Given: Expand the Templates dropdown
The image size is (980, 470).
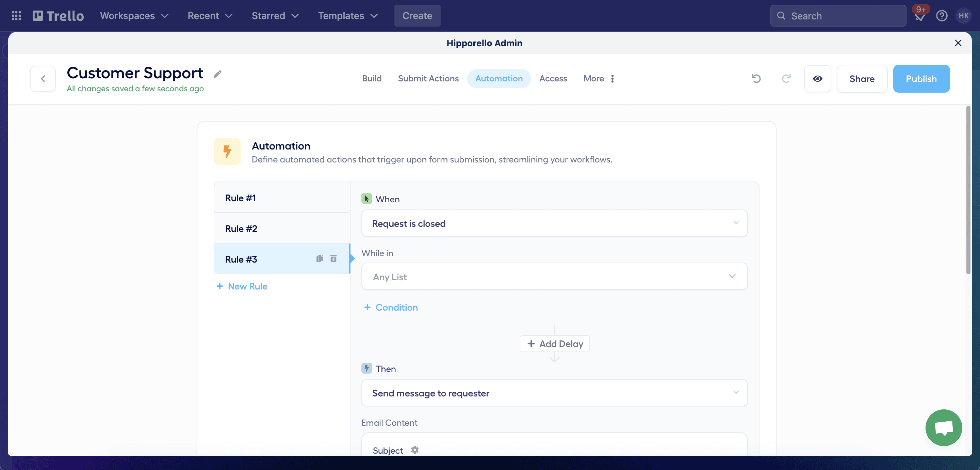Looking at the screenshot, I should point(348,16).
